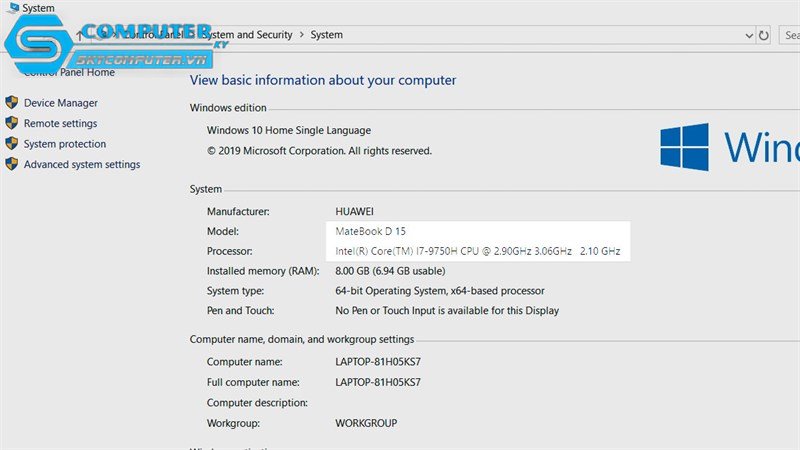Open Advanced system settings link
Screen dimensions: 800x450
pos(82,164)
